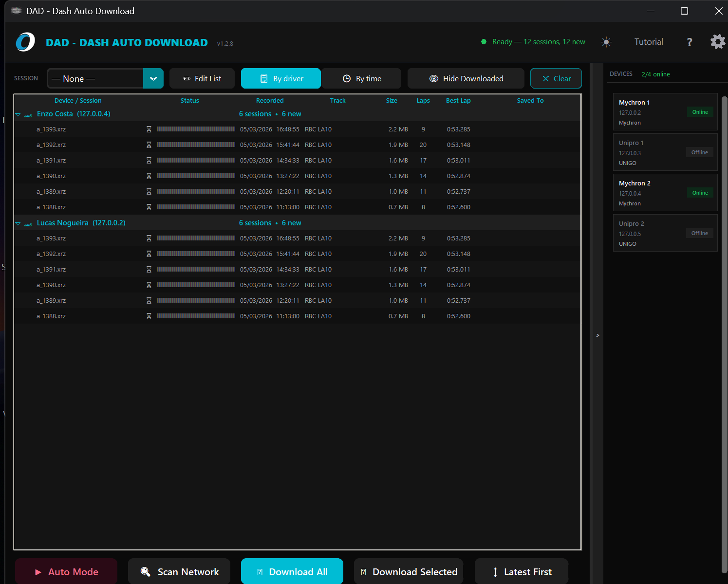Click hourglass icon on Enzo Costa a_1390.xrz

149,176
